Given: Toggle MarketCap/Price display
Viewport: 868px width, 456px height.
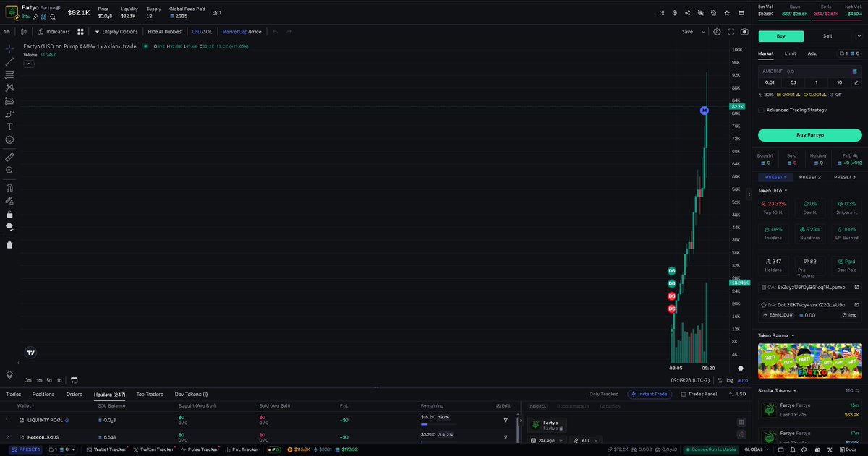Looking at the screenshot, I should [x=242, y=32].
